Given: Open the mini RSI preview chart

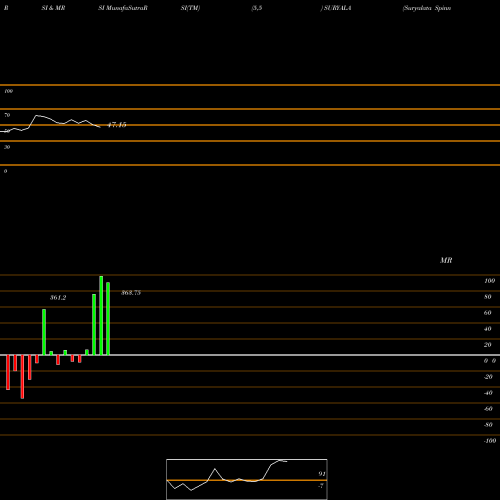Looking at the screenshot, I should tap(247, 479).
